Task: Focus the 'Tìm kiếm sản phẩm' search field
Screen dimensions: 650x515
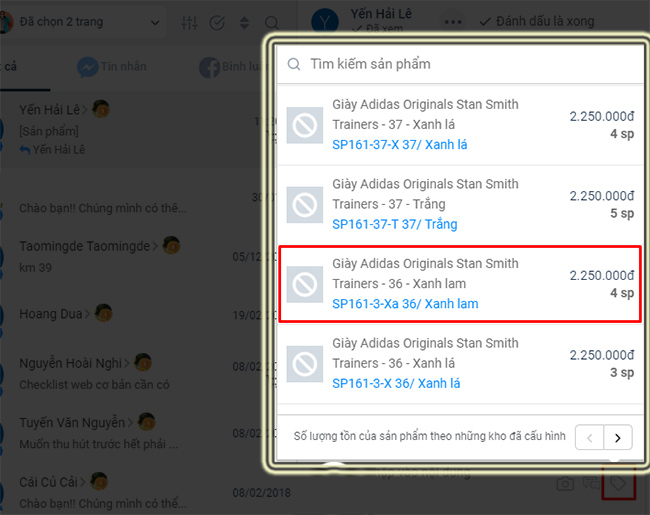Action: coord(460,64)
